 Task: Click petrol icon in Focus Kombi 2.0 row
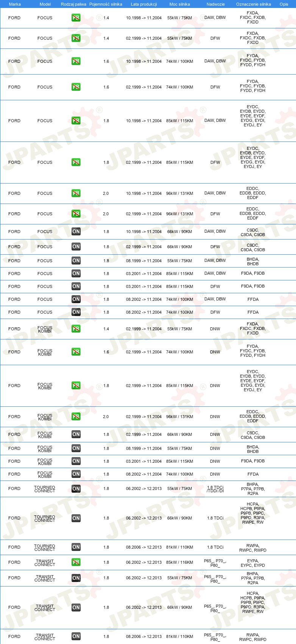pyautogui.click(x=76, y=417)
